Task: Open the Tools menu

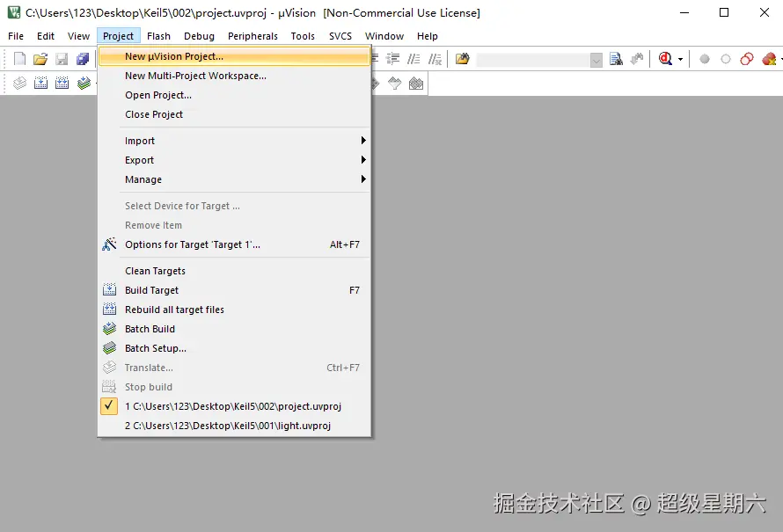Action: tap(303, 36)
